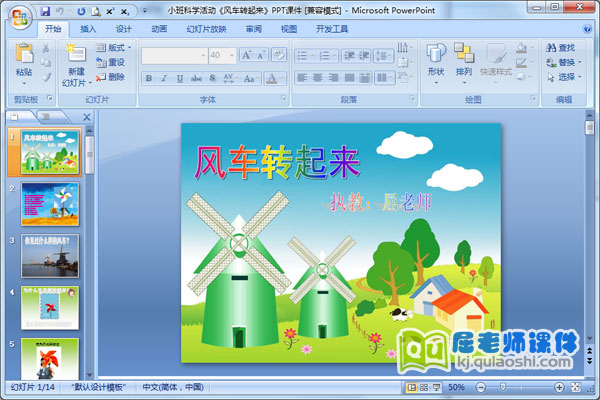Customize the quick access toolbar
Viewport: 600px width, 400px height.
point(145,11)
